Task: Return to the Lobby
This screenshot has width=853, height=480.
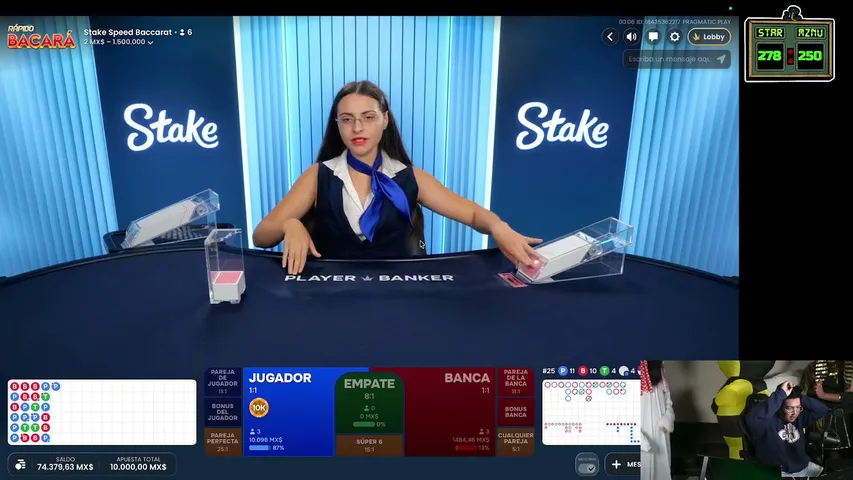Action: [x=709, y=36]
